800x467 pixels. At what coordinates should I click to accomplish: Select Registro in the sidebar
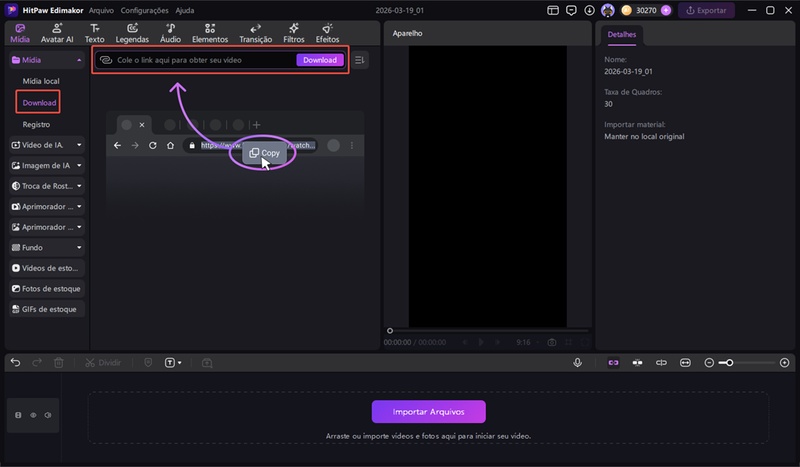pyautogui.click(x=36, y=125)
